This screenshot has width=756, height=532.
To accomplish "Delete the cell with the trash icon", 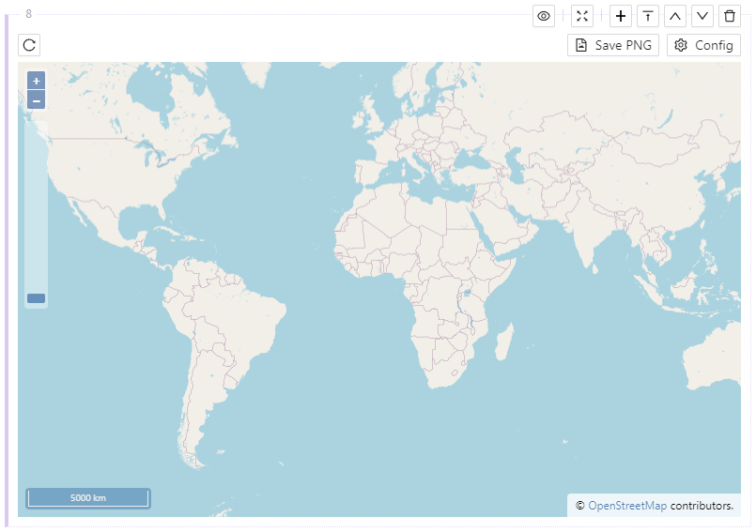I will 730,16.
